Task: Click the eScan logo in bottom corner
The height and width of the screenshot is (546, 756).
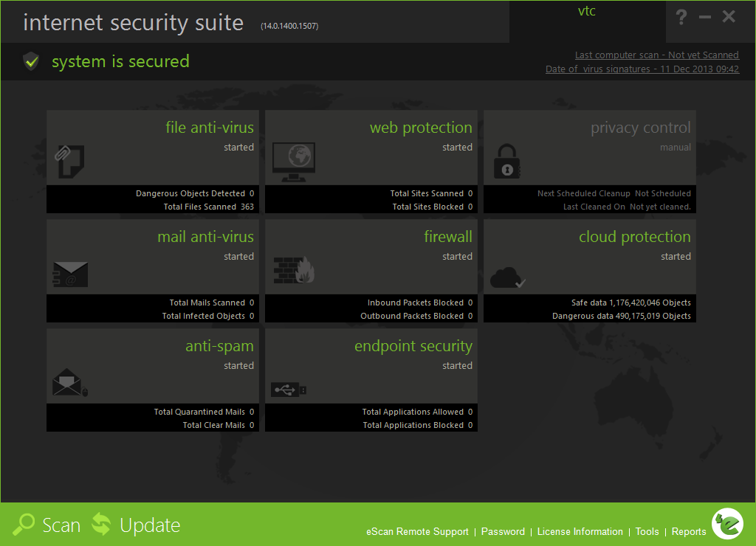Action: pyautogui.click(x=728, y=524)
